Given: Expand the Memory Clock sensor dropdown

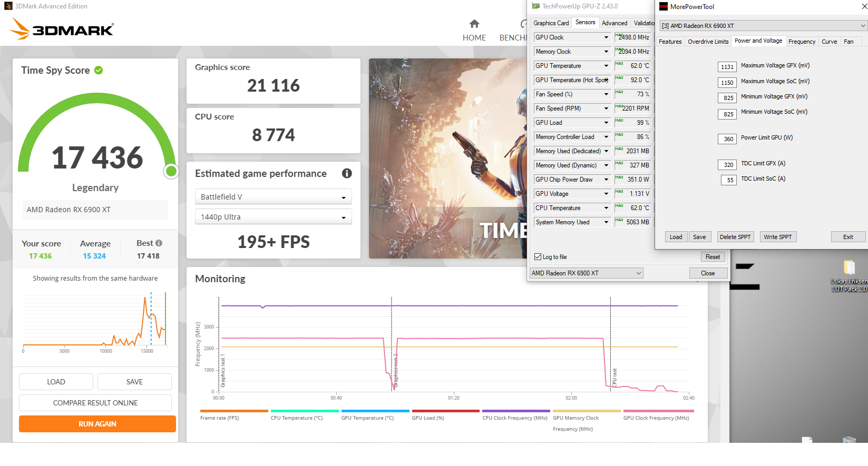Looking at the screenshot, I should [x=606, y=52].
